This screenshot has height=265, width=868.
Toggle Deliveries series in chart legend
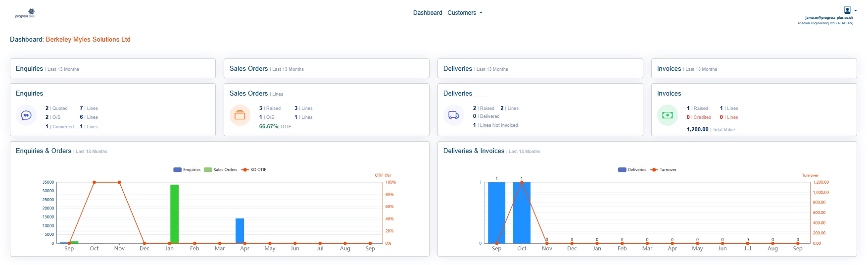coord(632,170)
